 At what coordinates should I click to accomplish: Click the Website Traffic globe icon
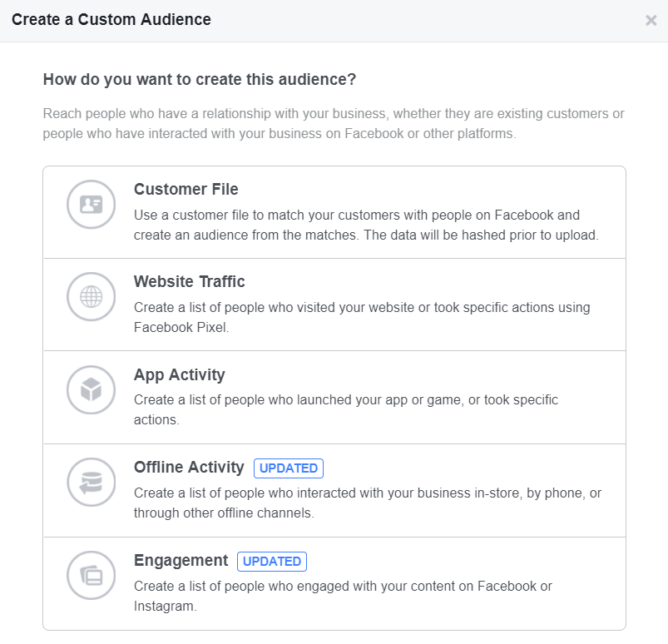[91, 297]
